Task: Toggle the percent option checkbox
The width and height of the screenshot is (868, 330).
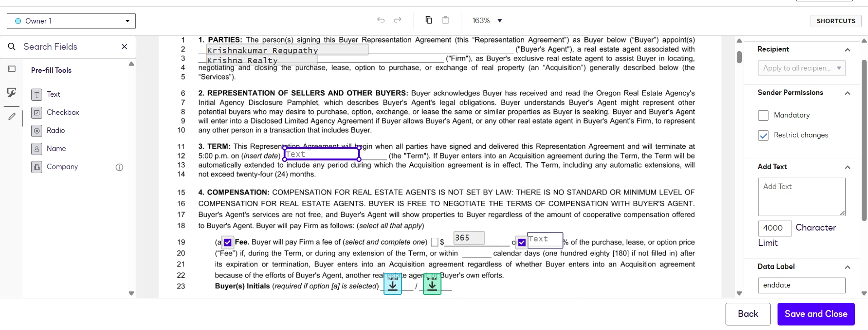Action: pyautogui.click(x=522, y=243)
